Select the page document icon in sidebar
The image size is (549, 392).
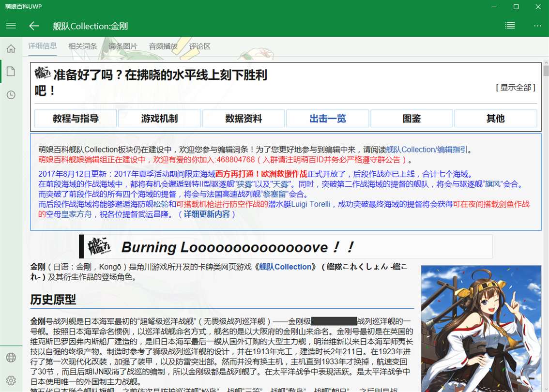[11, 72]
